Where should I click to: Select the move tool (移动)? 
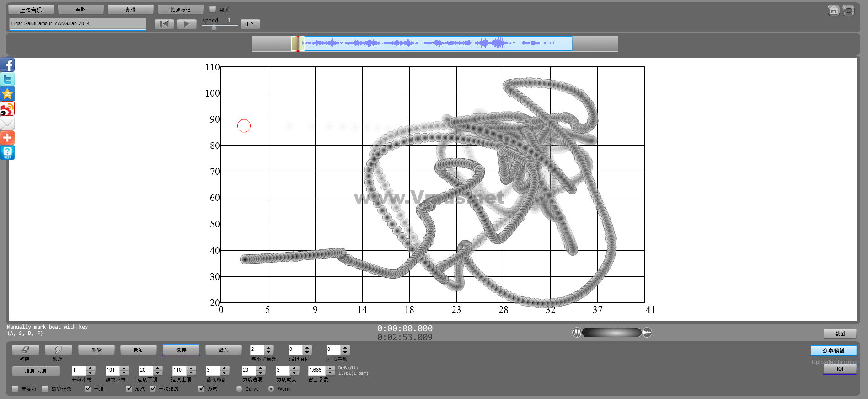[58, 350]
